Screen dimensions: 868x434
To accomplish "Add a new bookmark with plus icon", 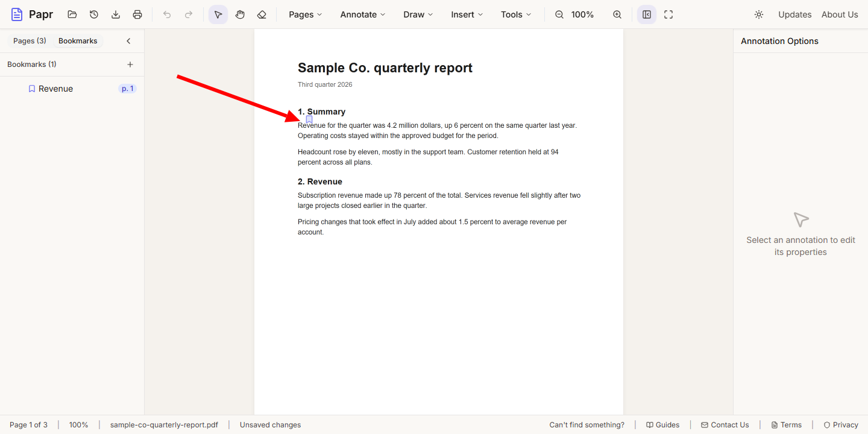I will 130,64.
